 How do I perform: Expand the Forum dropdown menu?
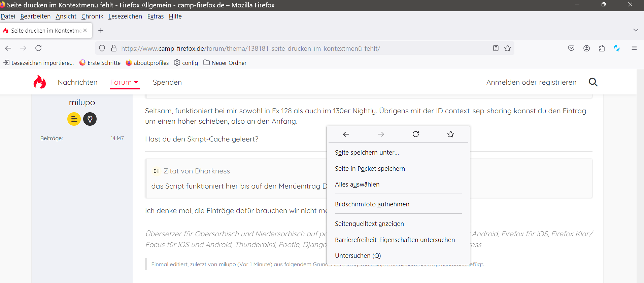125,82
